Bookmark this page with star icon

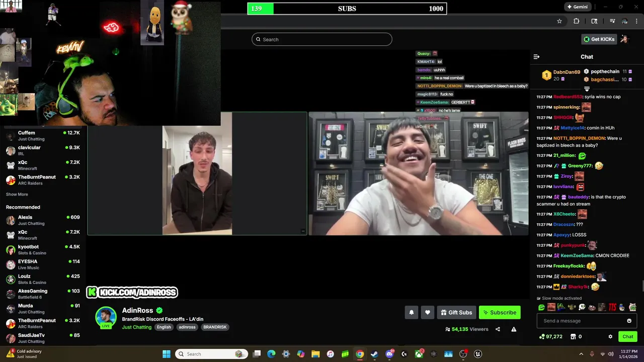[559, 21]
